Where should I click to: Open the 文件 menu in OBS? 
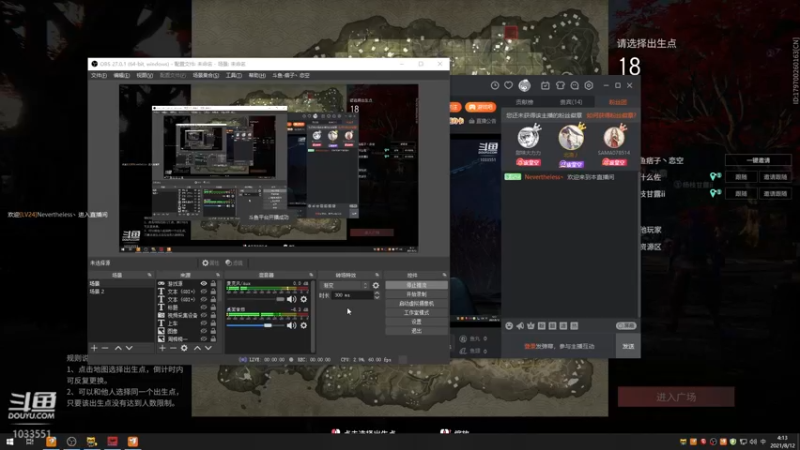pyautogui.click(x=98, y=76)
